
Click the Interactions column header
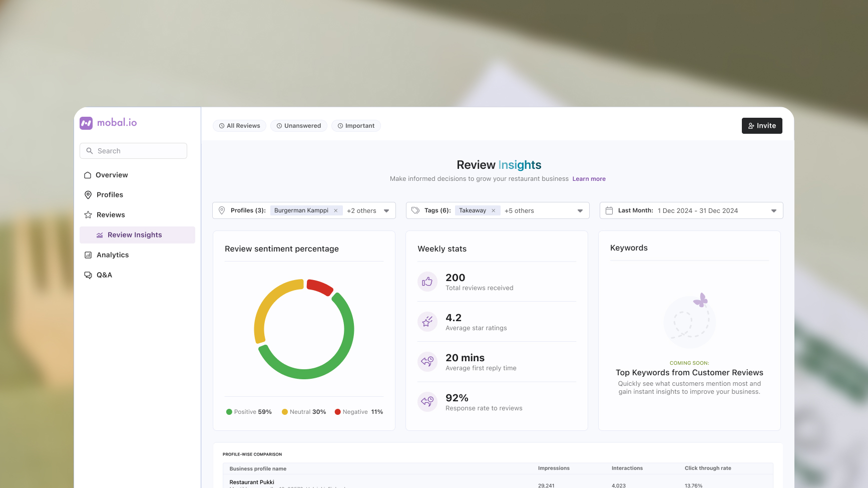pos(627,468)
